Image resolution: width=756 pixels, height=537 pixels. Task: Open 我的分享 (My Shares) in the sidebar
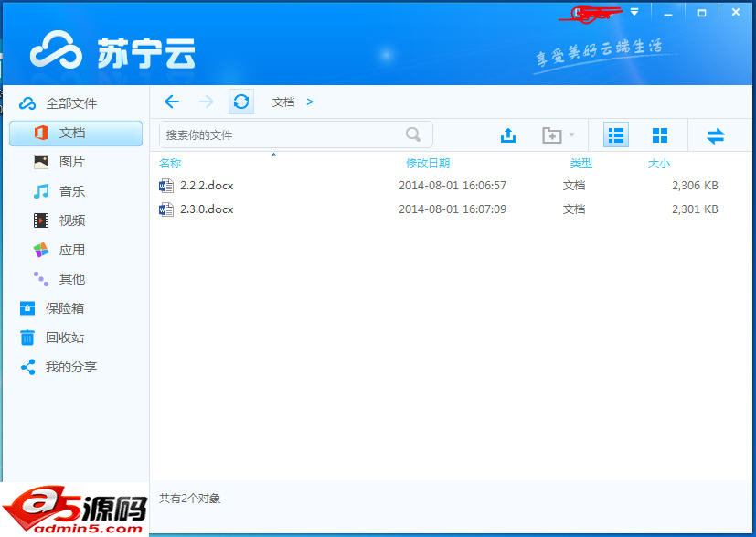(x=69, y=367)
